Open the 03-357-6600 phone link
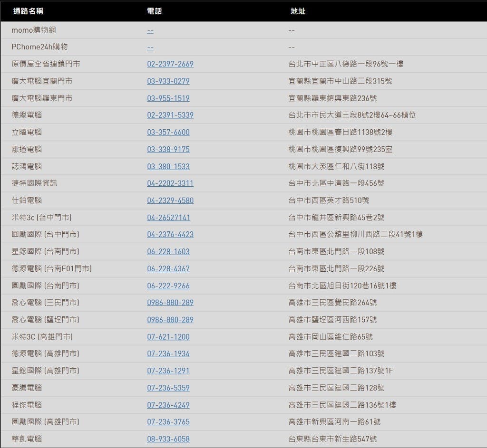Screen dimensions: 487x448 point(168,132)
